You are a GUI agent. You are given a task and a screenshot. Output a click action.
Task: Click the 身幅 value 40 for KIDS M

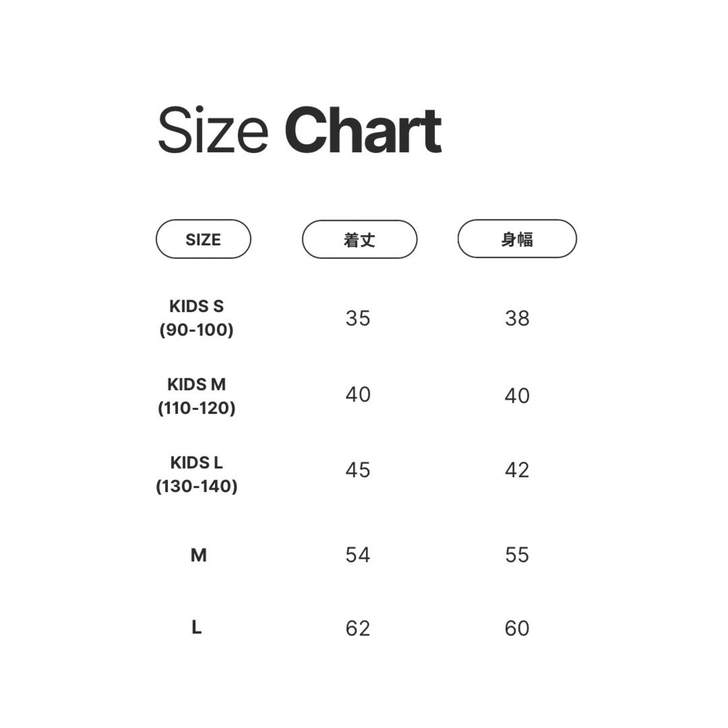coord(517,395)
